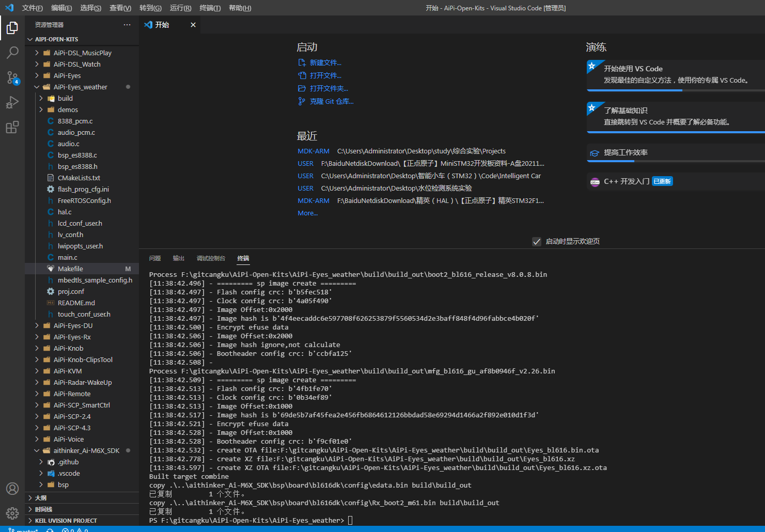
Task: Open mbedtls_sample_config.h in the explorer
Action: pyautogui.click(x=95, y=280)
